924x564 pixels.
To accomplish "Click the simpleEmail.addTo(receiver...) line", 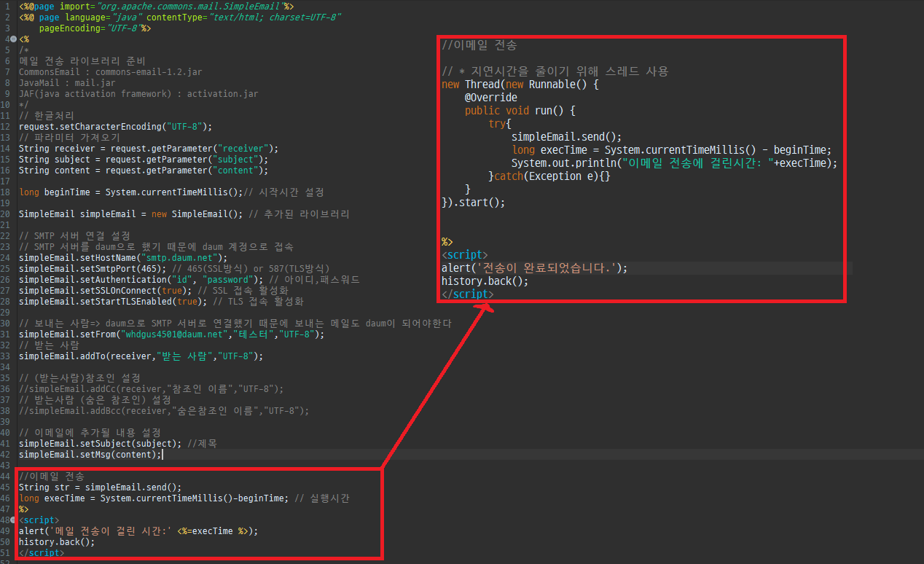I will [x=141, y=356].
